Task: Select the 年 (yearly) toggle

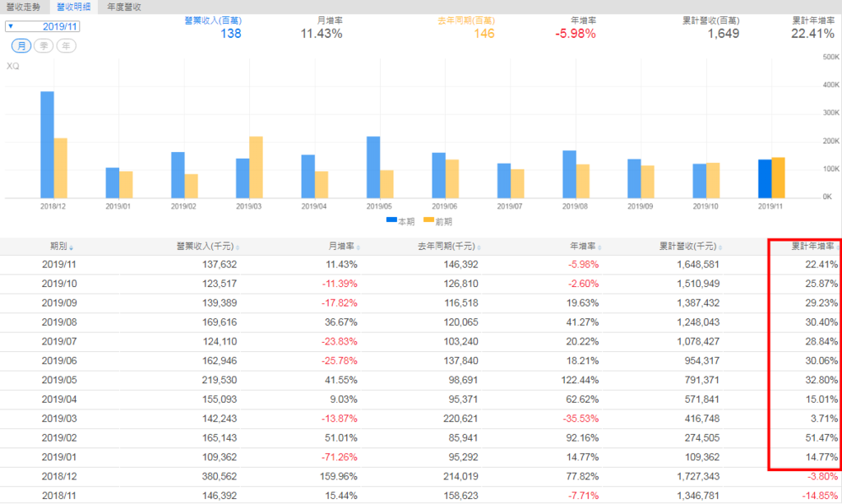Action: tap(66, 45)
